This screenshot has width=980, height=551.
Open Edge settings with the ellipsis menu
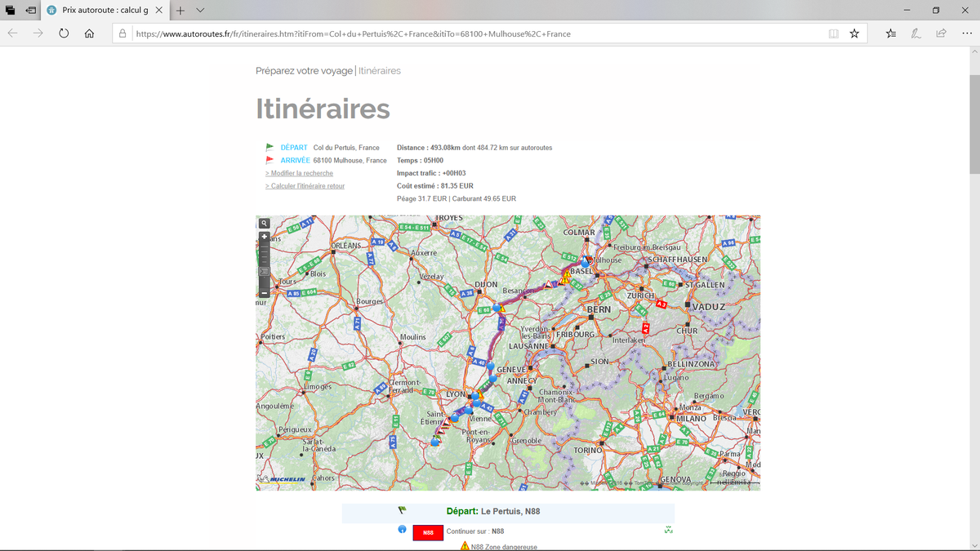[x=966, y=33]
